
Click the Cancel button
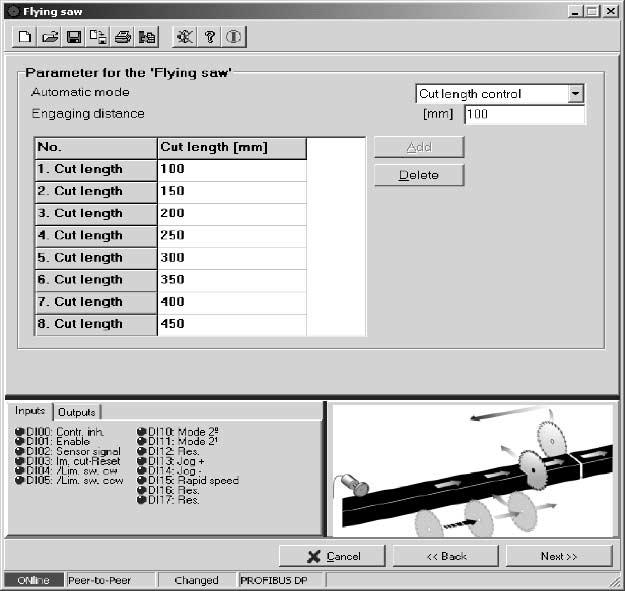[x=332, y=556]
